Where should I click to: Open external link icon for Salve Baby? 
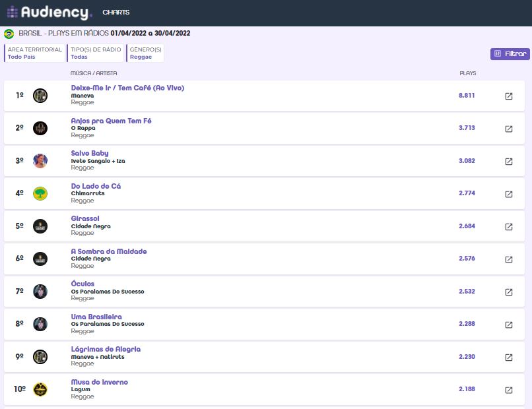[508, 162]
